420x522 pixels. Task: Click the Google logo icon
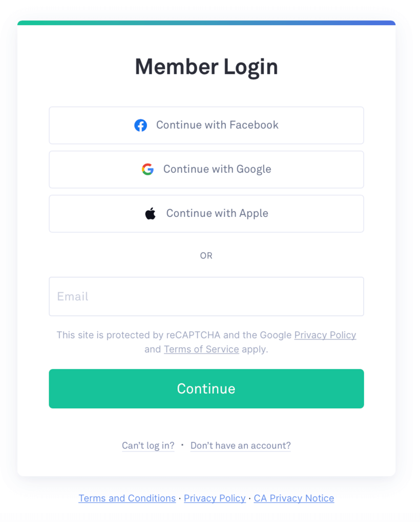[148, 169]
